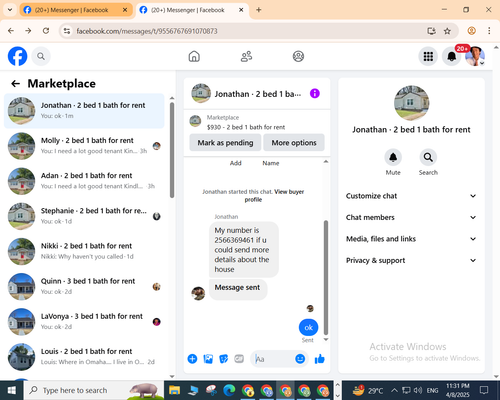Open the Facebook search magnifier
The image size is (500, 400).
(41, 56)
